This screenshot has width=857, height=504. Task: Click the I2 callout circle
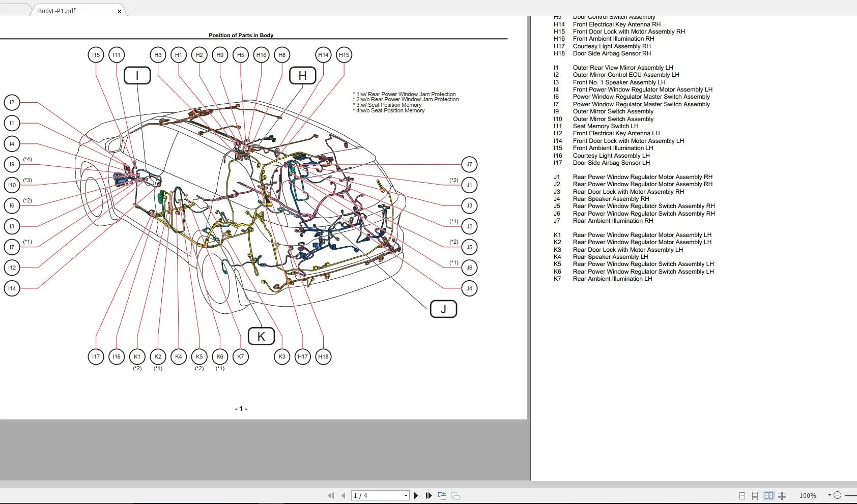(x=12, y=102)
